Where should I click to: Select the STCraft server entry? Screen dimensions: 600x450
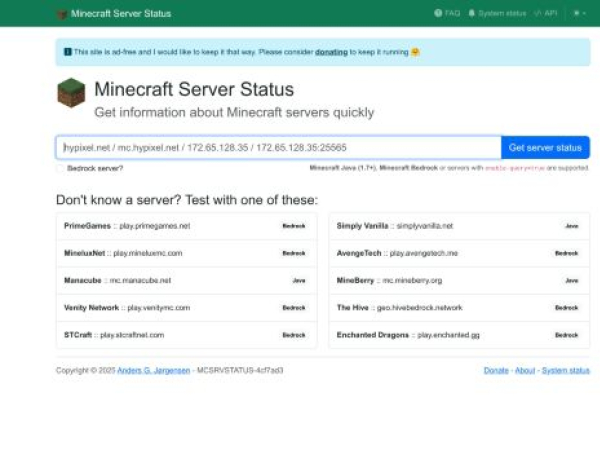click(x=114, y=334)
